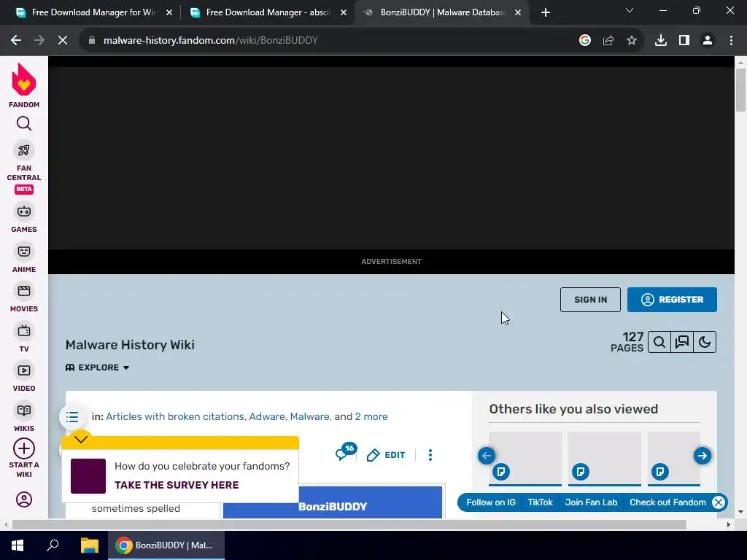747x560 pixels.
Task: Open the Video section icon
Action: click(24, 370)
